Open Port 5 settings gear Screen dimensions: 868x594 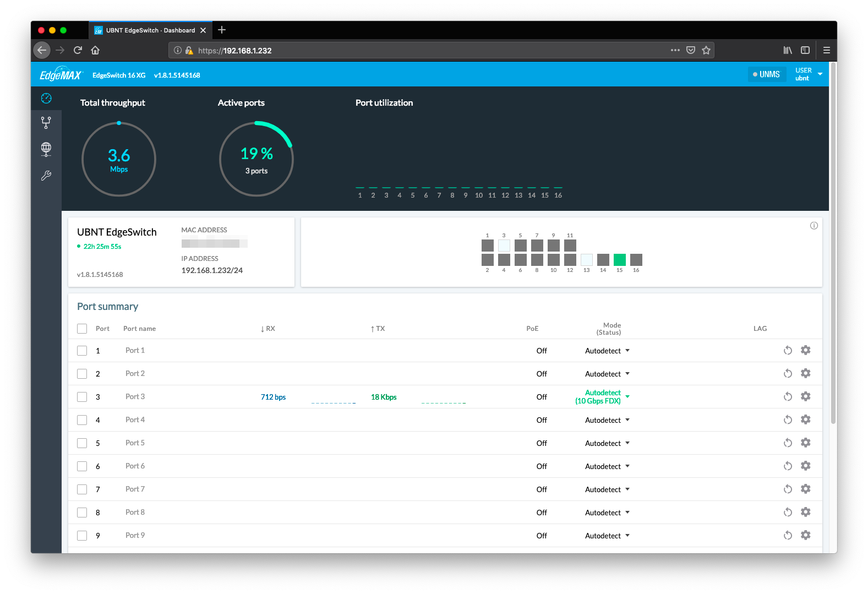[x=806, y=443]
